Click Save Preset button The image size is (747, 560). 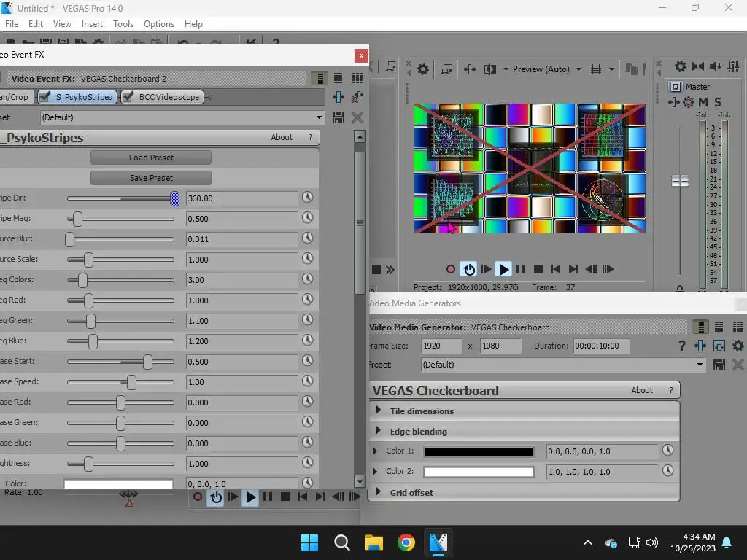click(x=151, y=178)
